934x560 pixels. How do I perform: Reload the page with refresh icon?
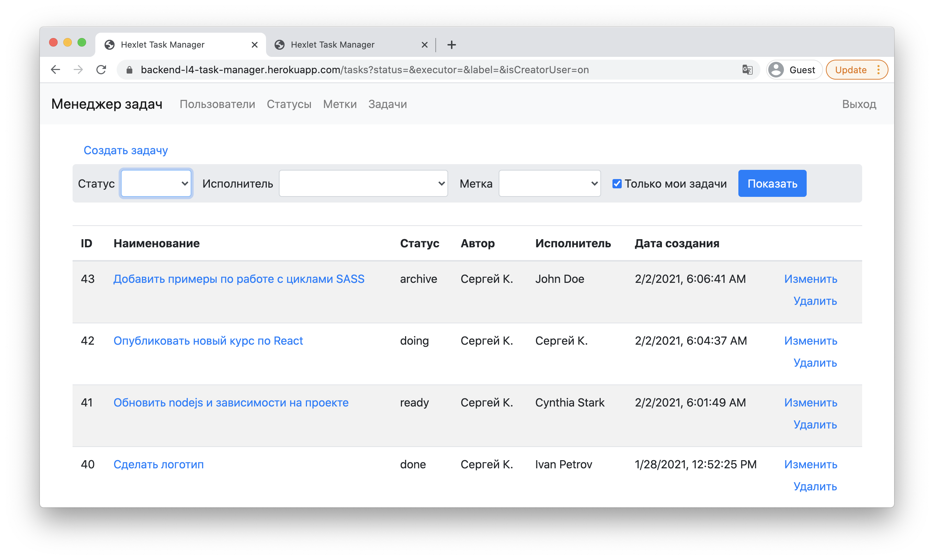click(x=101, y=69)
